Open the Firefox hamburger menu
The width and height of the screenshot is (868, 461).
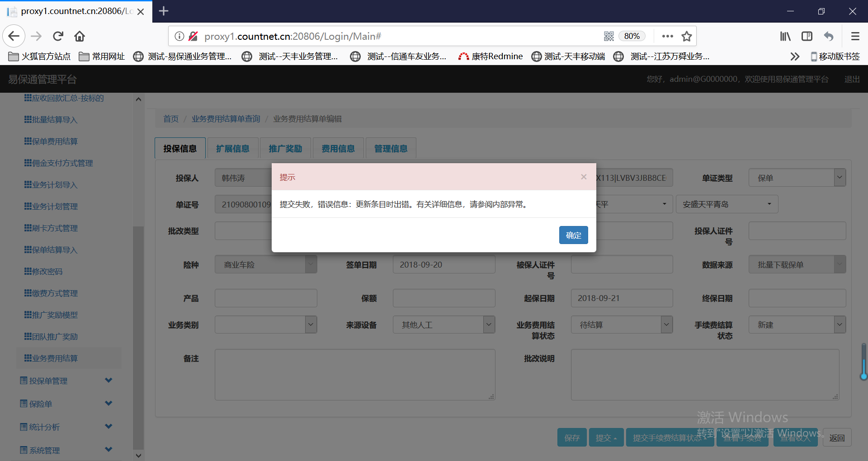pos(855,36)
